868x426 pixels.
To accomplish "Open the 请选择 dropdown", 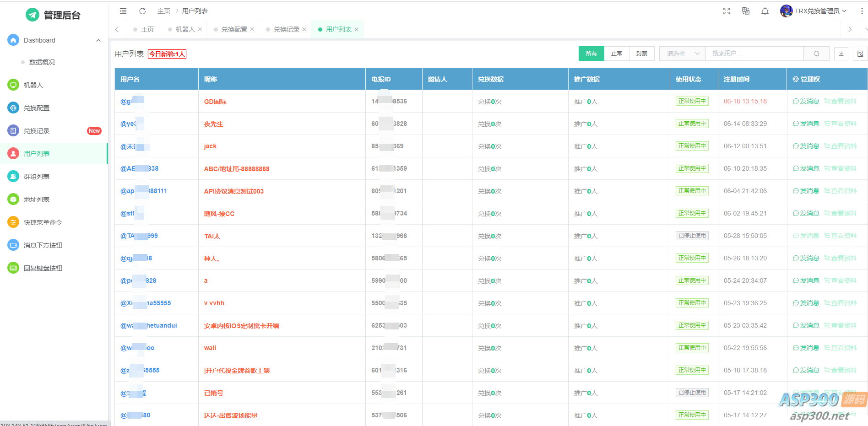I will [682, 54].
